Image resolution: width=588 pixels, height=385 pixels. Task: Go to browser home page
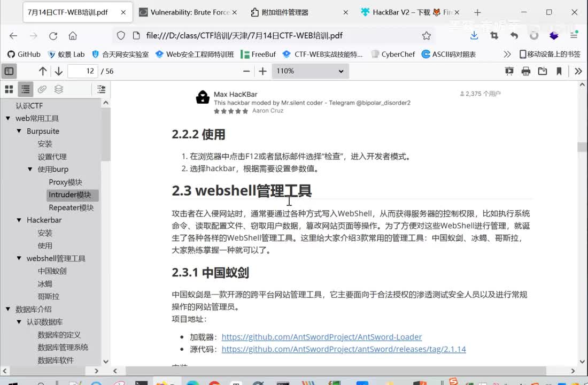73,36
